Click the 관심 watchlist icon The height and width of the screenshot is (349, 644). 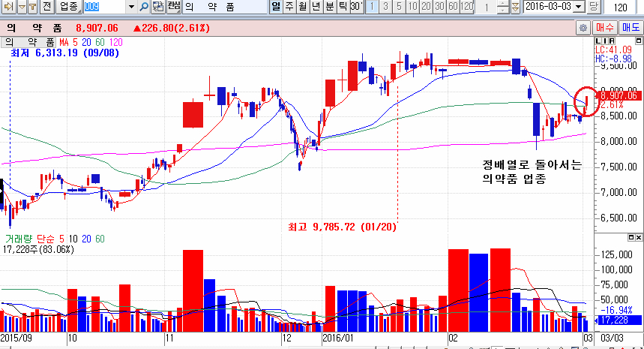click(174, 7)
